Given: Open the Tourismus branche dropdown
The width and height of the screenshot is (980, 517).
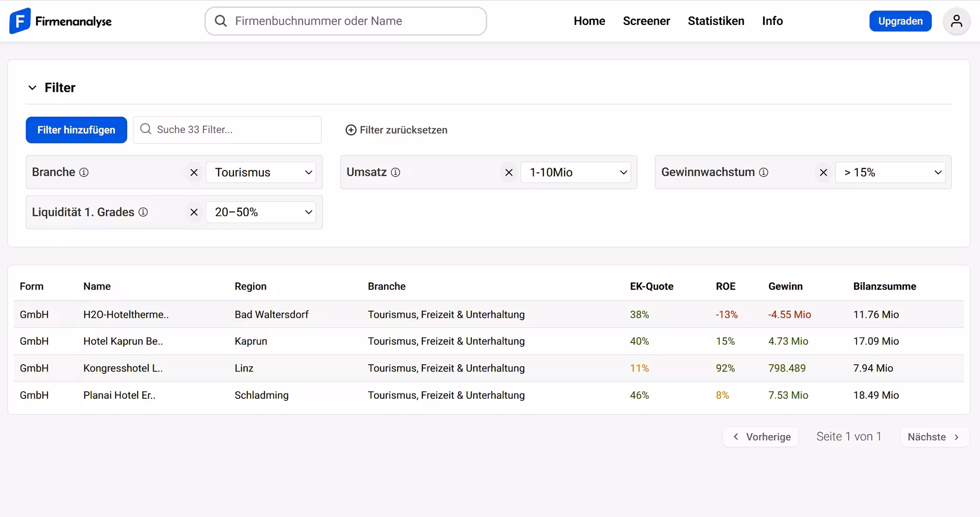Looking at the screenshot, I should point(260,172).
